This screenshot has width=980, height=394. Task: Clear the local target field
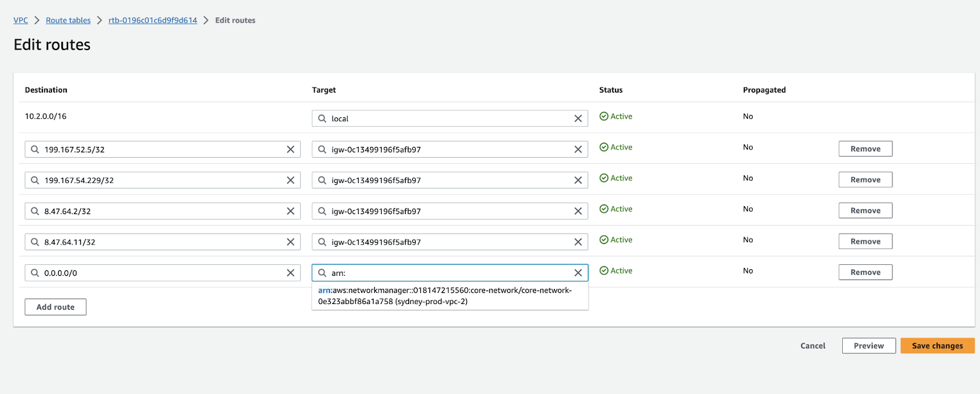click(x=578, y=119)
